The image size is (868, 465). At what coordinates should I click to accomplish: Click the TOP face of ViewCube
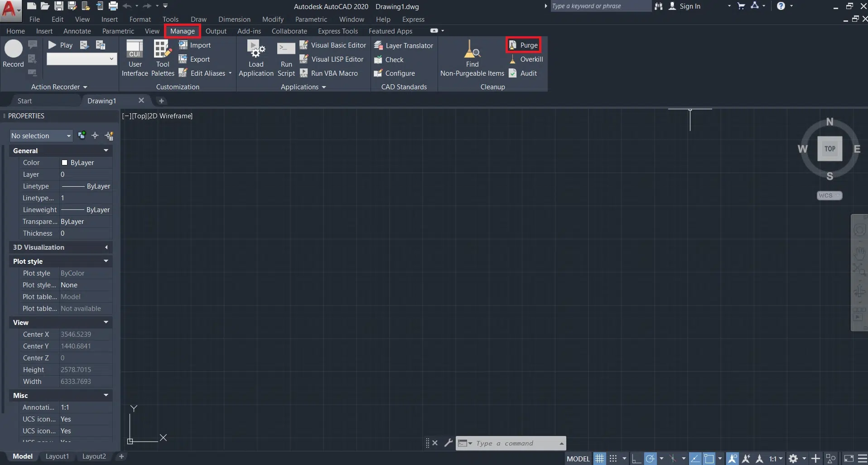click(x=829, y=149)
